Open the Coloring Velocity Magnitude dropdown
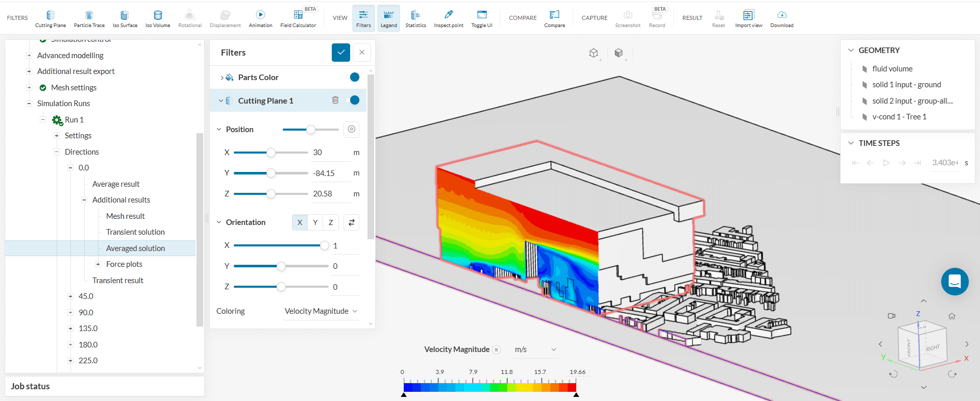Screen dimensions: 980x401 click(x=321, y=311)
